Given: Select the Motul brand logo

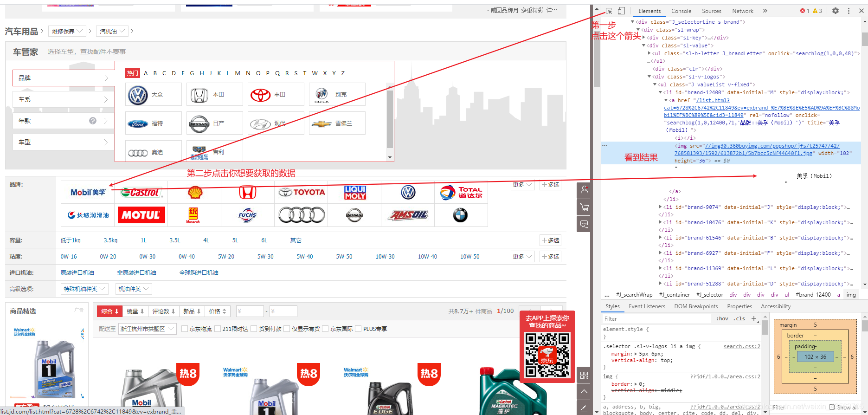Looking at the screenshot, I should (141, 215).
